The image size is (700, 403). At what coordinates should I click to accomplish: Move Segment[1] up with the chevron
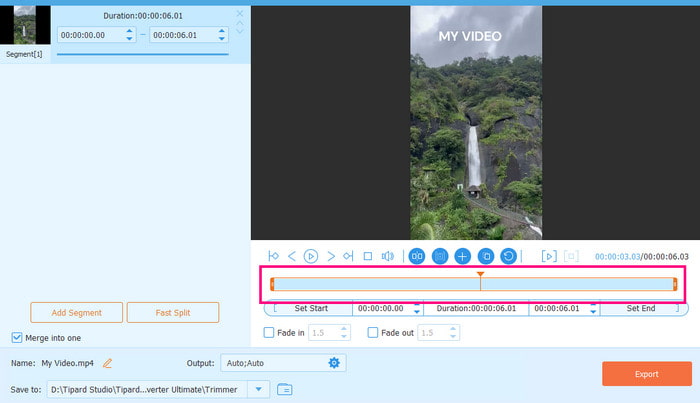(240, 23)
